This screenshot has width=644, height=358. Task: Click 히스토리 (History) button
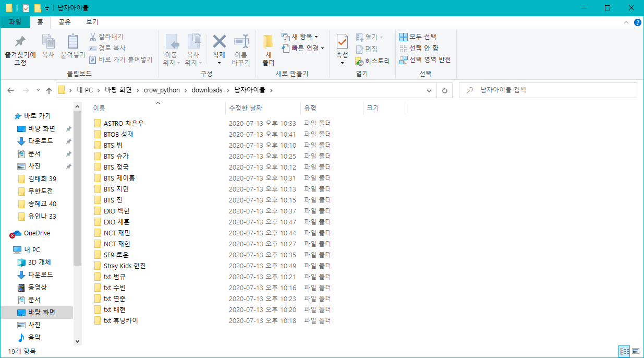point(372,61)
